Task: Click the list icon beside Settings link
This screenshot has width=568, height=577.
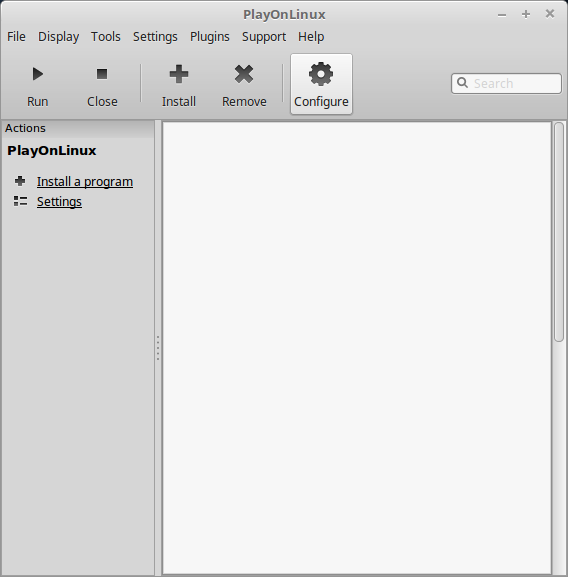Action: click(x=20, y=201)
